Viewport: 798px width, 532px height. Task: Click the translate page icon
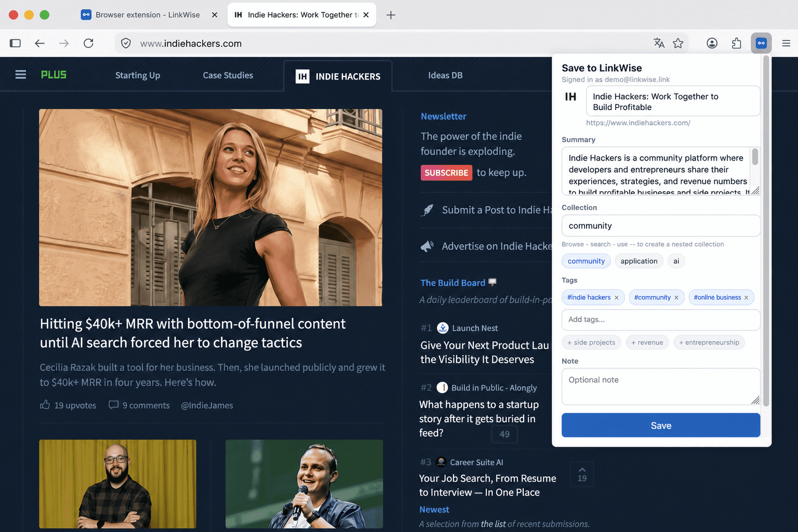pos(659,43)
